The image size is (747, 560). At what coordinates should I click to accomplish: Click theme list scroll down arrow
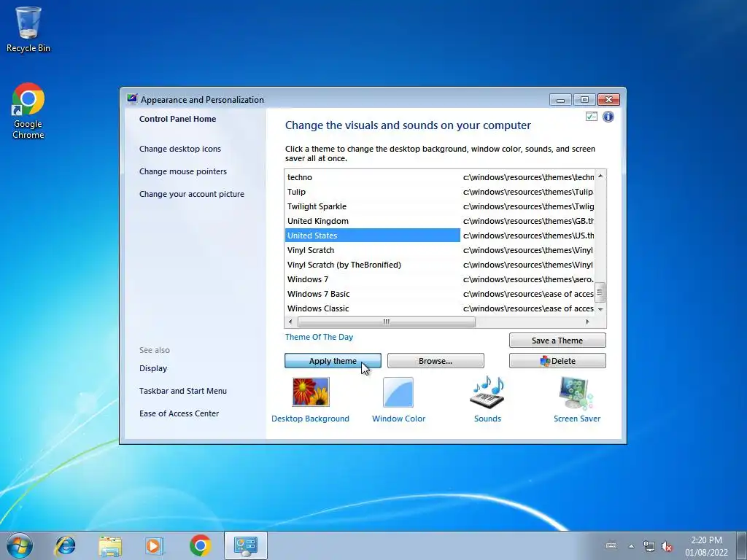pos(600,309)
